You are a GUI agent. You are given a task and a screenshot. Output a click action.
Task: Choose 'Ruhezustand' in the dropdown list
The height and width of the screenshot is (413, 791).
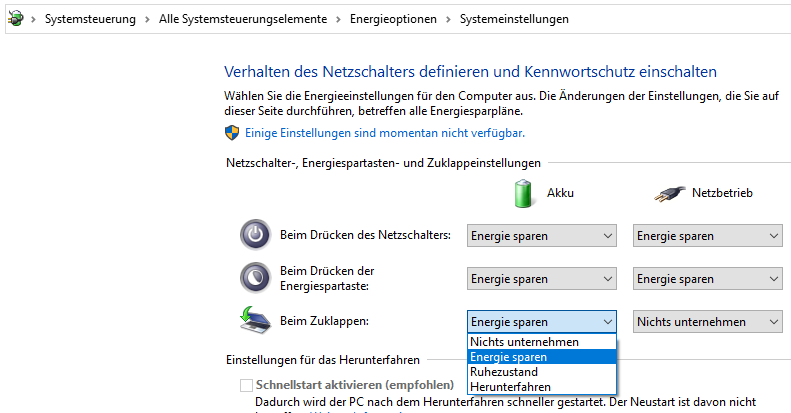point(504,371)
